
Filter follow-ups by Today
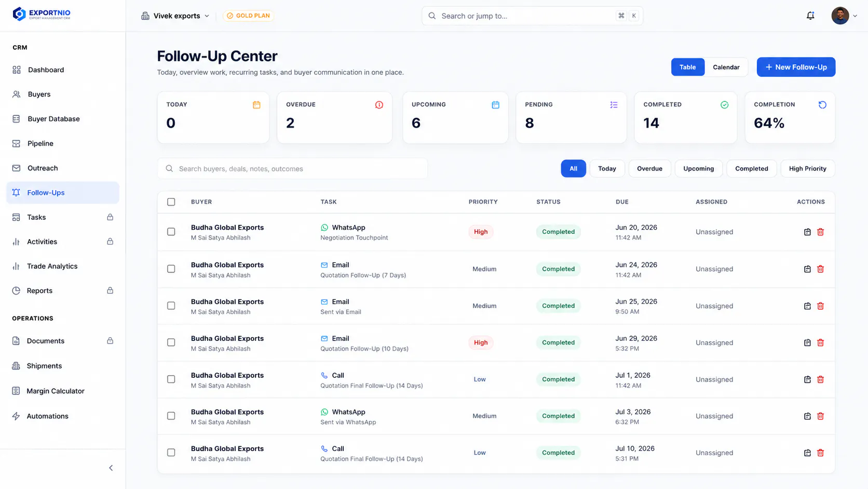(x=607, y=168)
